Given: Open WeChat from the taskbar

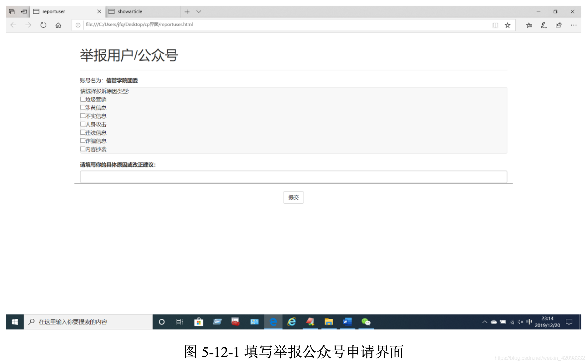Looking at the screenshot, I should [x=366, y=322].
